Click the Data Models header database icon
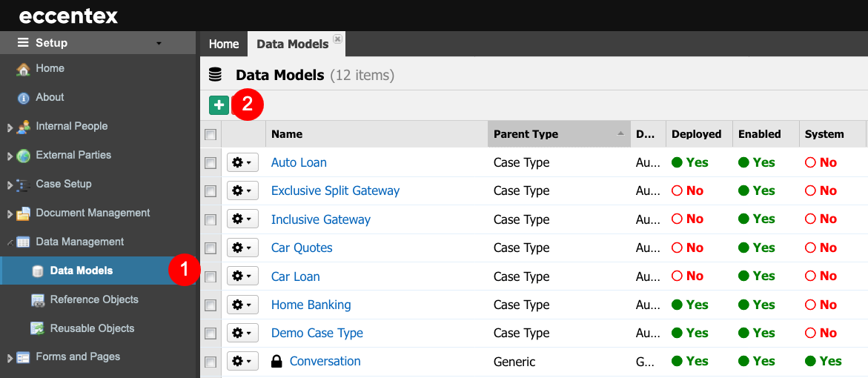868x378 pixels. (215, 75)
